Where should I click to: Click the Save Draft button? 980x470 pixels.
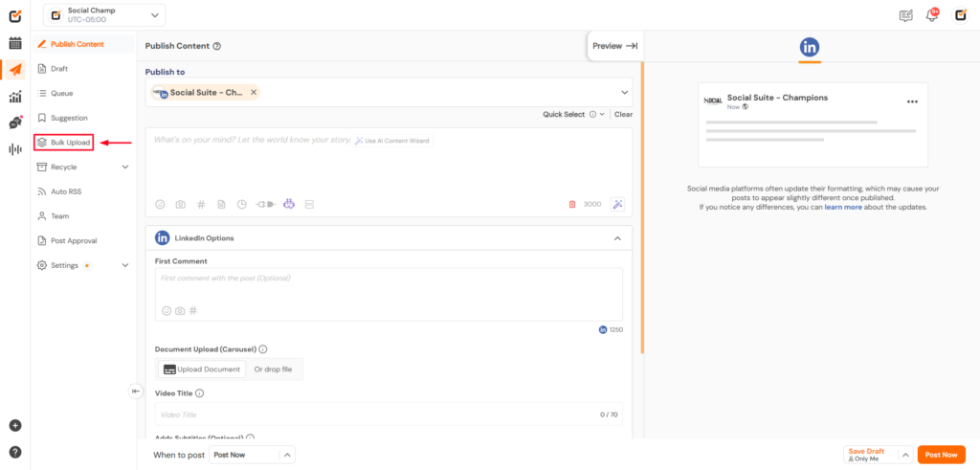tap(871, 455)
